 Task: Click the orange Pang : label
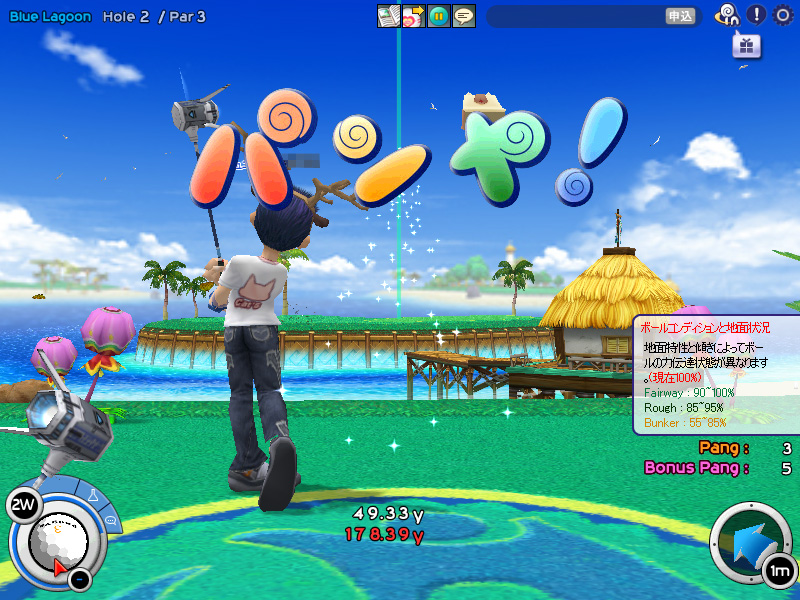723,448
